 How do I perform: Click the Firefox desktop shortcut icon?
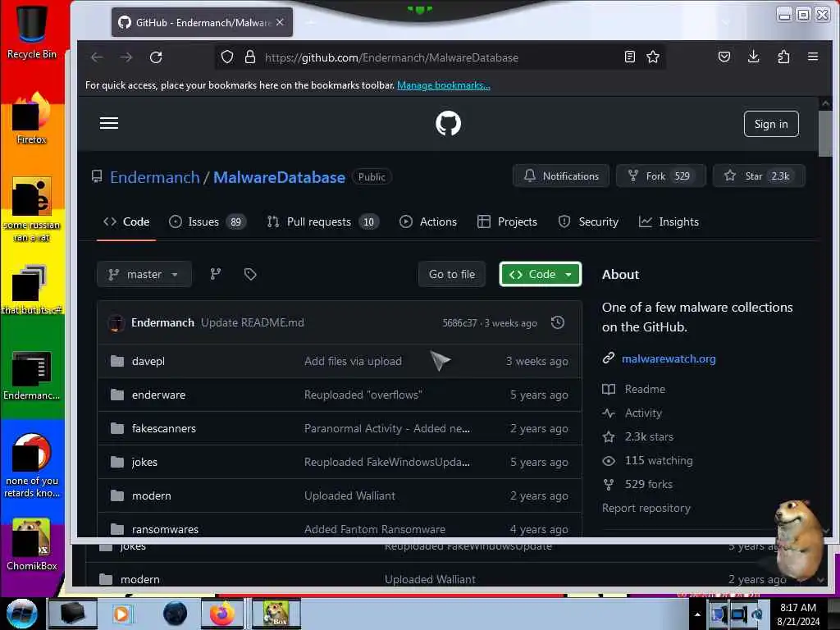tap(32, 118)
